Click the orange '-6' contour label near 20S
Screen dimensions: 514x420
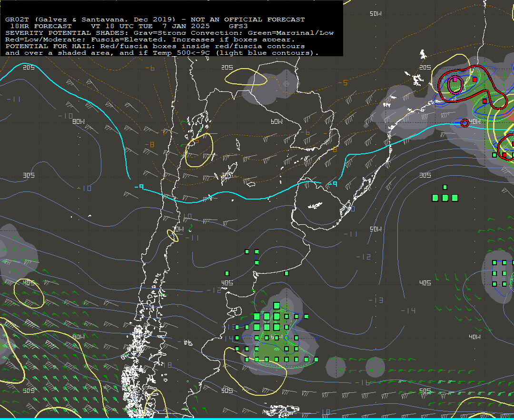[150, 68]
